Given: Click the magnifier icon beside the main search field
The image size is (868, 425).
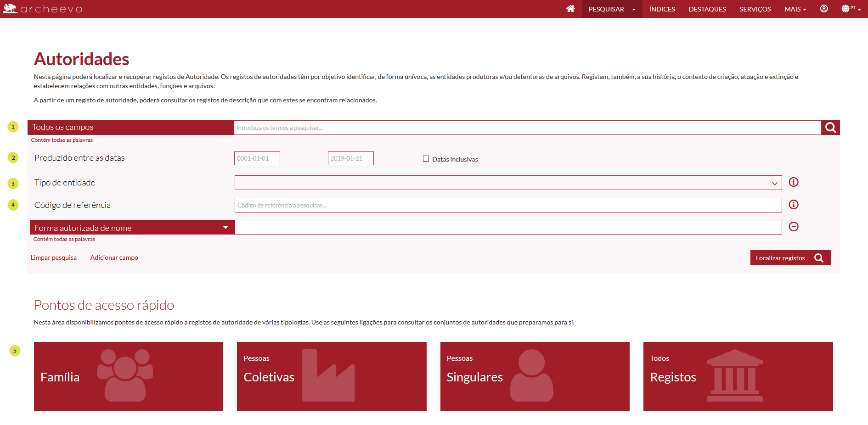Looking at the screenshot, I should coord(830,128).
